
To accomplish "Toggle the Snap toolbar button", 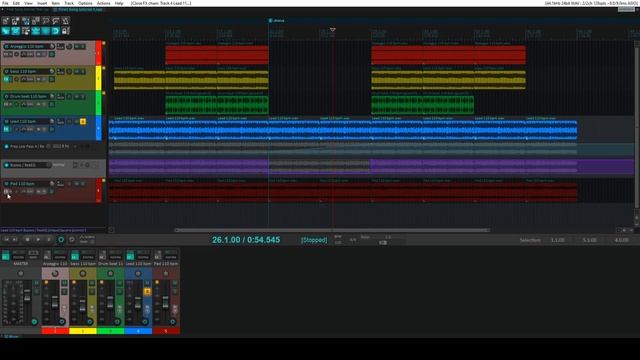I will click(x=56, y=31).
